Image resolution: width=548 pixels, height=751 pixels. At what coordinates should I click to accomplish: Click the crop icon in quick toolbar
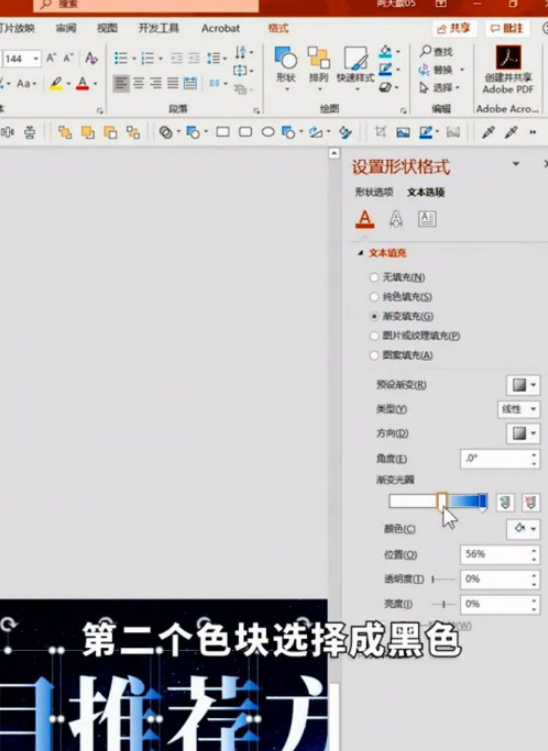[x=380, y=132]
